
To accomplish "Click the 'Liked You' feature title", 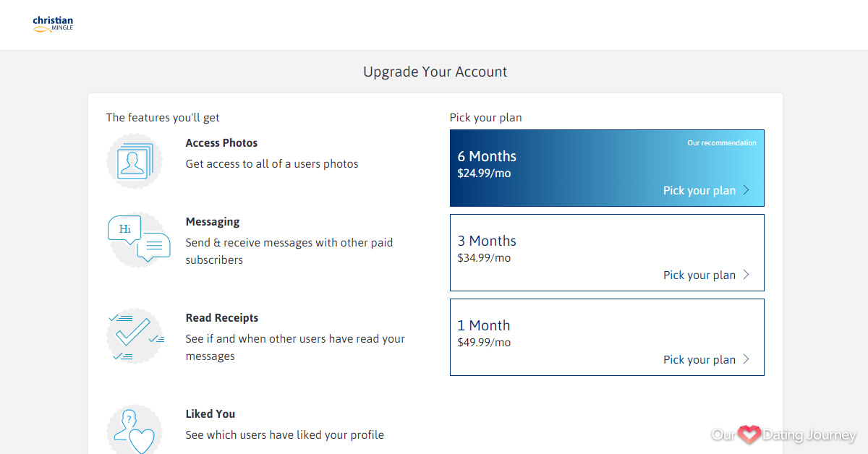I will 210,414.
